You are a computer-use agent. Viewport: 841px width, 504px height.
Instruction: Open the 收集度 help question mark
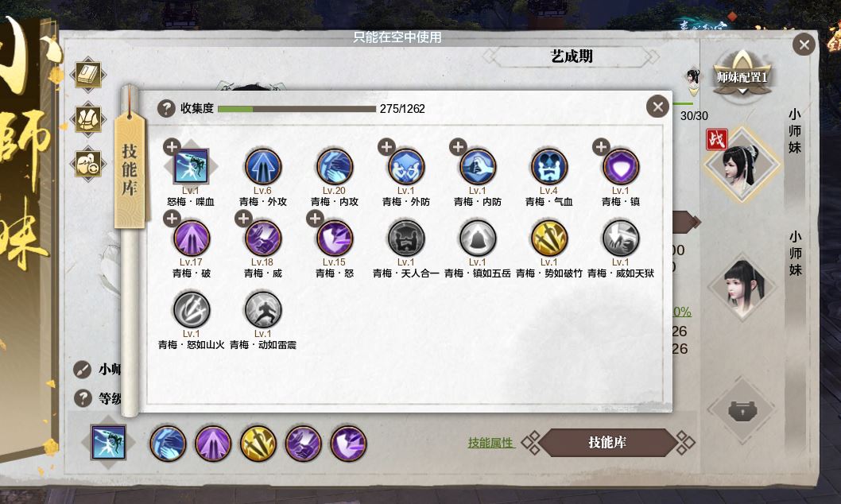click(166, 108)
